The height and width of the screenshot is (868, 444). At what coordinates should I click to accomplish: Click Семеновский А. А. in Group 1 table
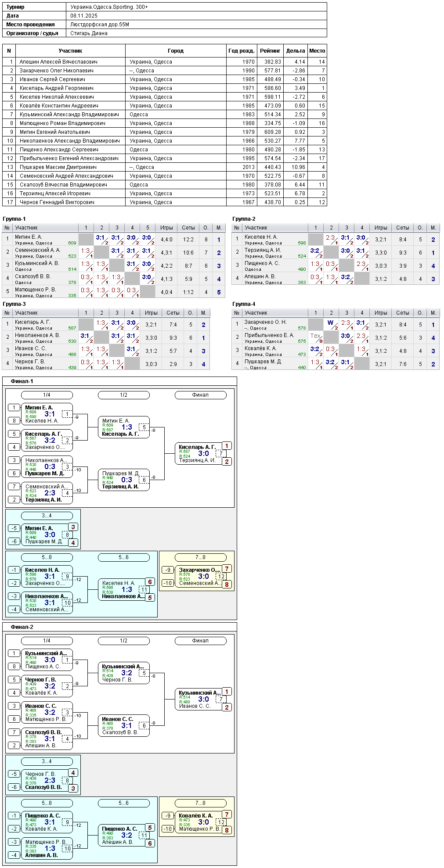click(x=37, y=250)
